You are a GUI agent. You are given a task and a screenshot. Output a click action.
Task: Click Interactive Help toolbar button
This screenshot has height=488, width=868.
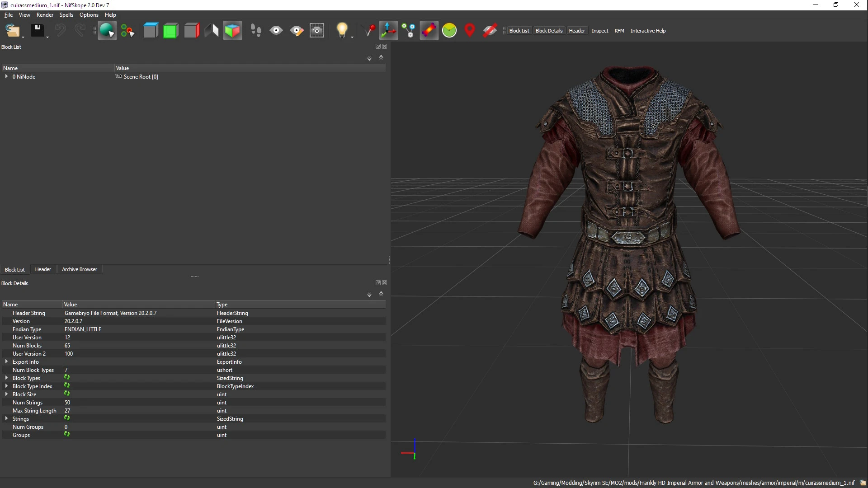[x=648, y=31]
